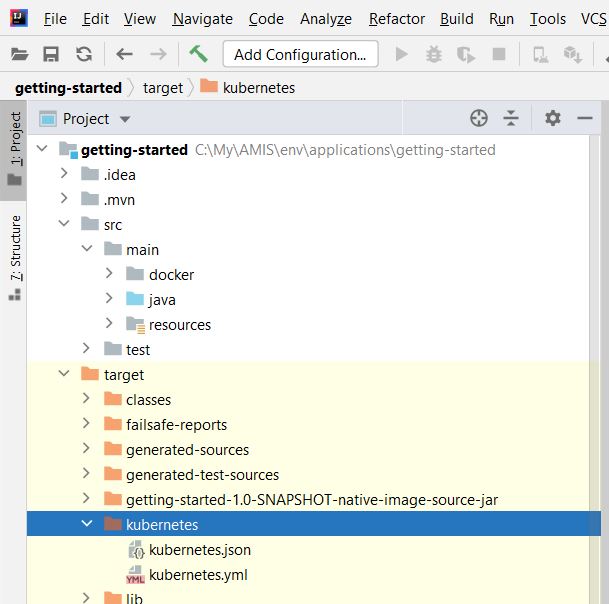This screenshot has height=604, width=609.
Task: Expand the .idea folder
Action: 64,175
